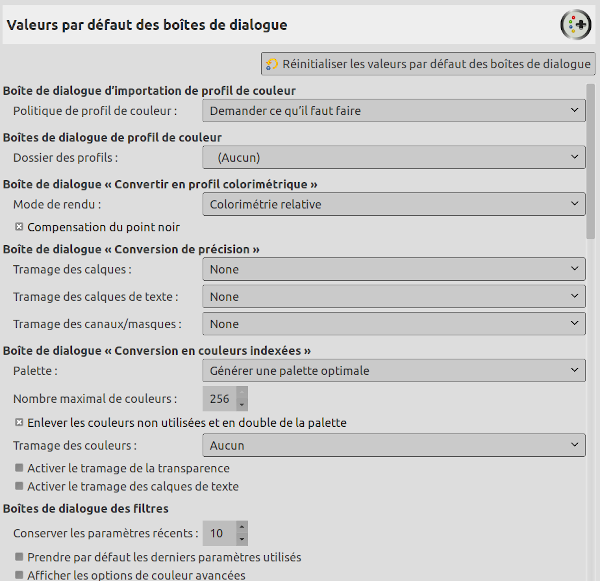Click the reset arrow icon in the Réinitialiser button
The image size is (600, 581).
click(x=272, y=64)
